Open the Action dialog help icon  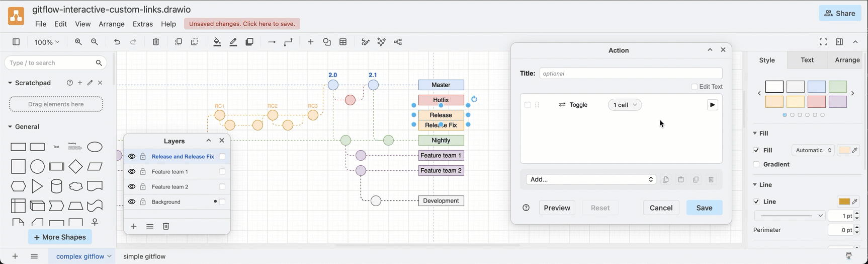pyautogui.click(x=526, y=208)
